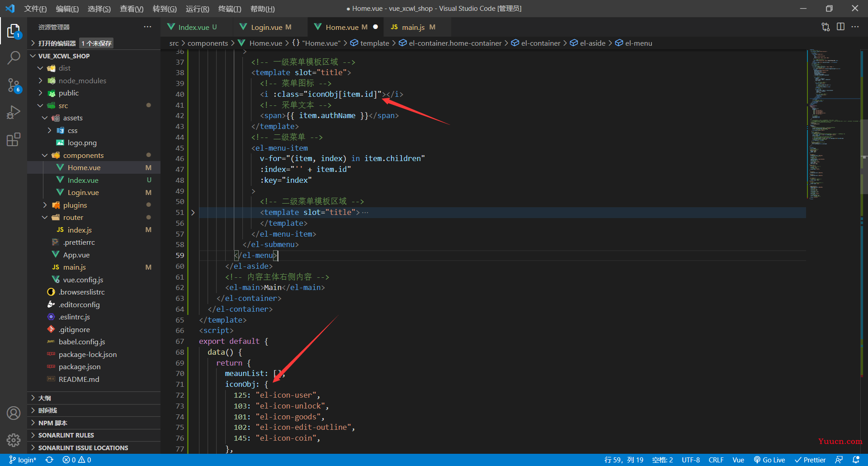The width and height of the screenshot is (868, 466).
Task: Open the 帮助(H) menu
Action: pos(263,9)
